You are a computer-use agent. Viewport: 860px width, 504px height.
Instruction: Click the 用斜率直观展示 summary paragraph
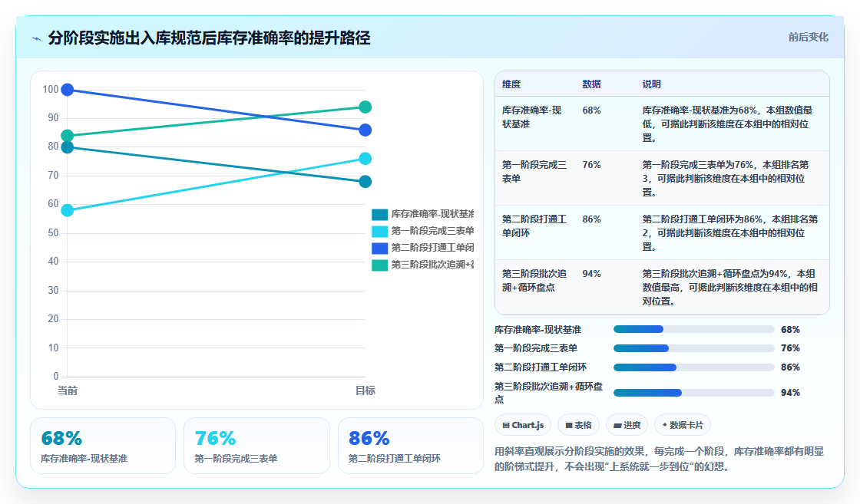tap(660, 459)
